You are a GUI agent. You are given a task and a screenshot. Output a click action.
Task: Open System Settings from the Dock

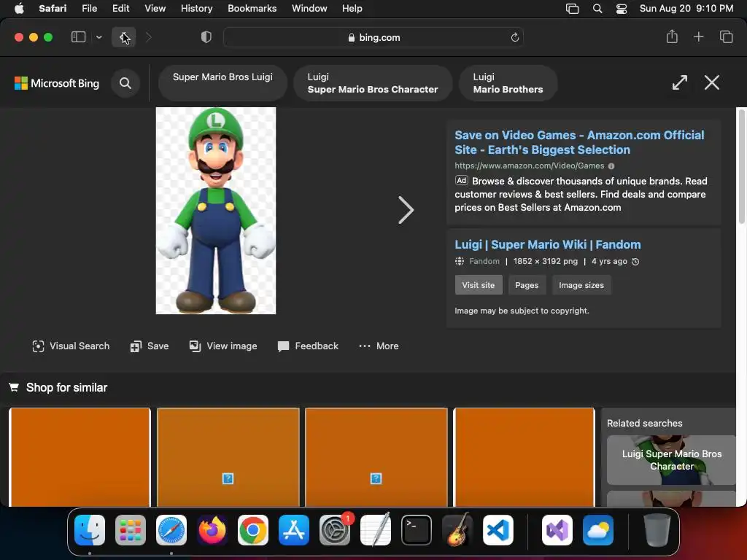(x=335, y=530)
